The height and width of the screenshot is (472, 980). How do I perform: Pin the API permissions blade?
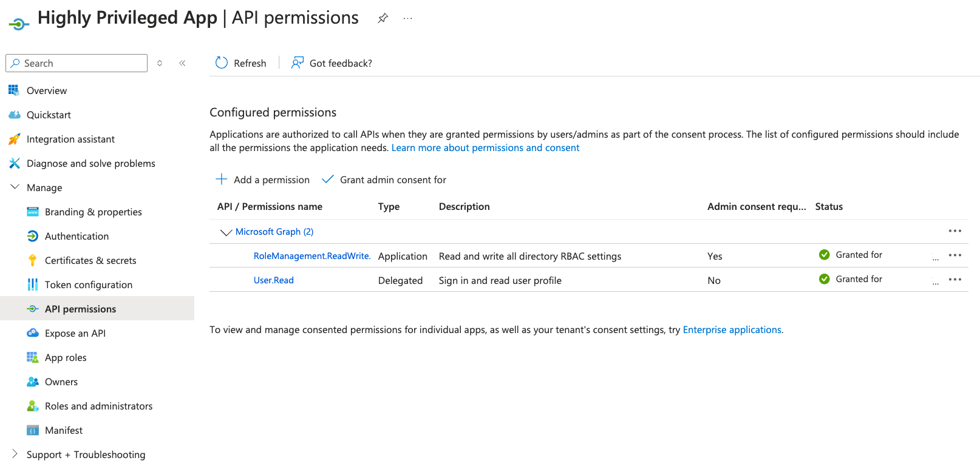tap(383, 18)
